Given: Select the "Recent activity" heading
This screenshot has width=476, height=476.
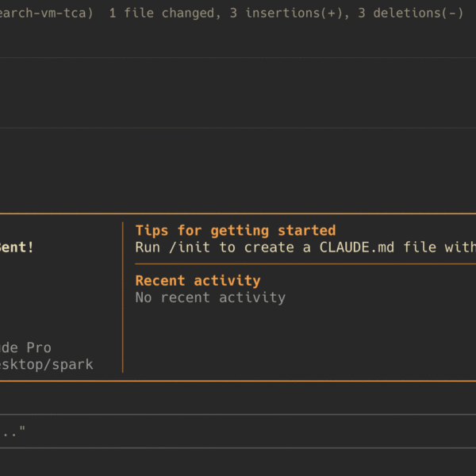Looking at the screenshot, I should coord(198,280).
